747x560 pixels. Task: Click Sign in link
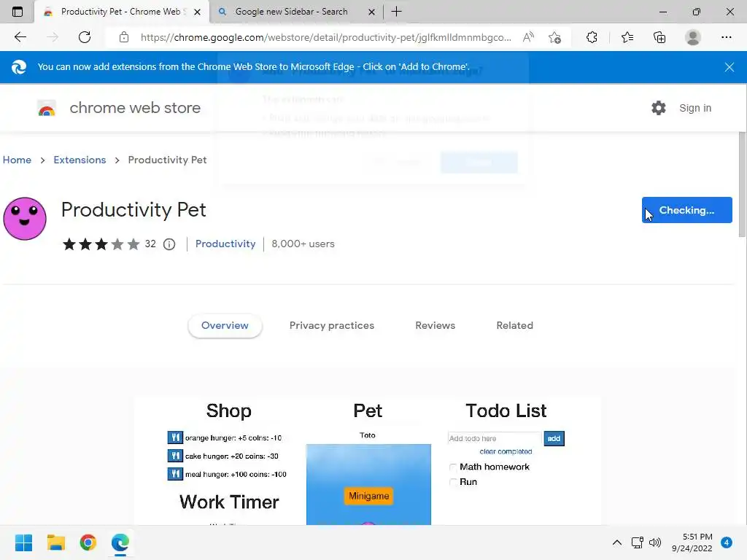695,108
